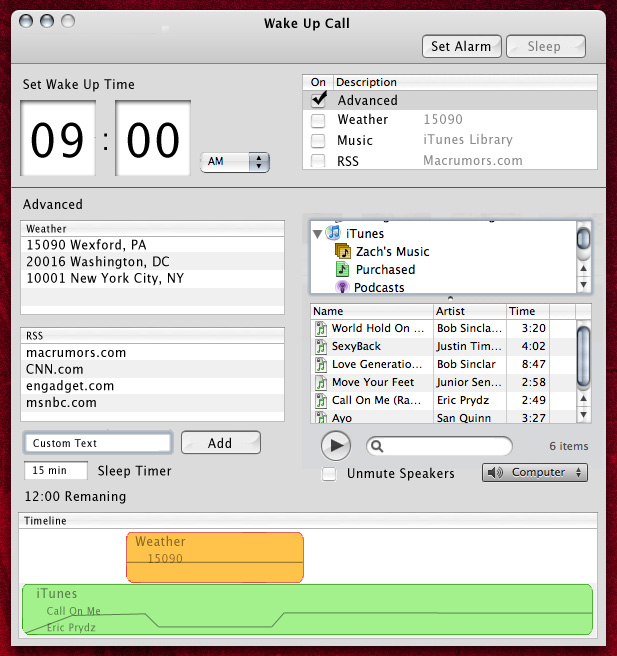
Task: Enable the Weather 15090 checkbox
Action: (318, 120)
